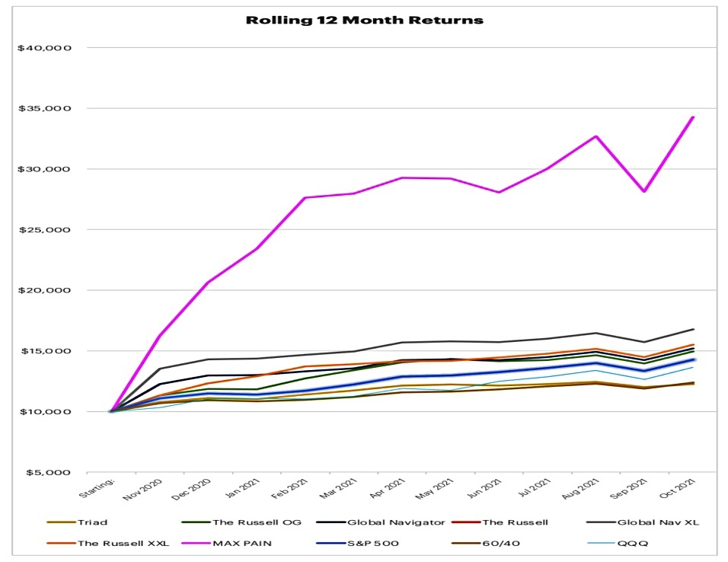This screenshot has height=562, width=728.
Task: Click the Starting x-axis label
Action: 97,488
